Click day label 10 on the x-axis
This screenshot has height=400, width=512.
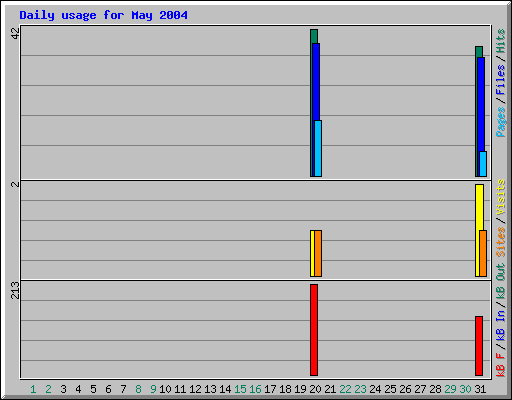[165, 389]
